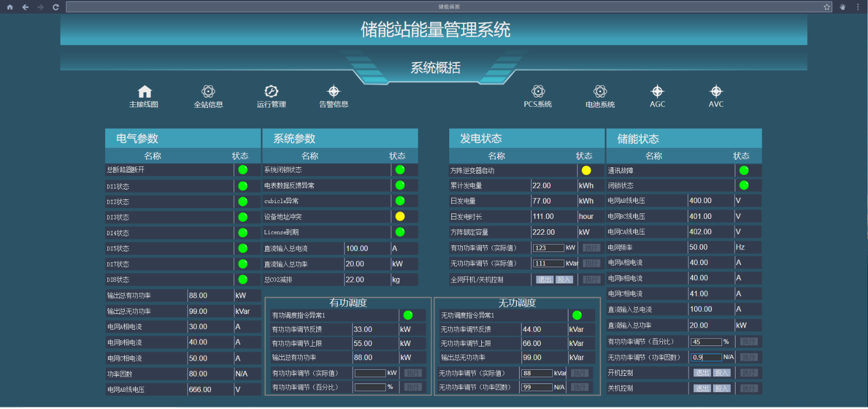Focus empty kW input in 有功调度
The width and height of the screenshot is (868, 409).
(x=370, y=373)
